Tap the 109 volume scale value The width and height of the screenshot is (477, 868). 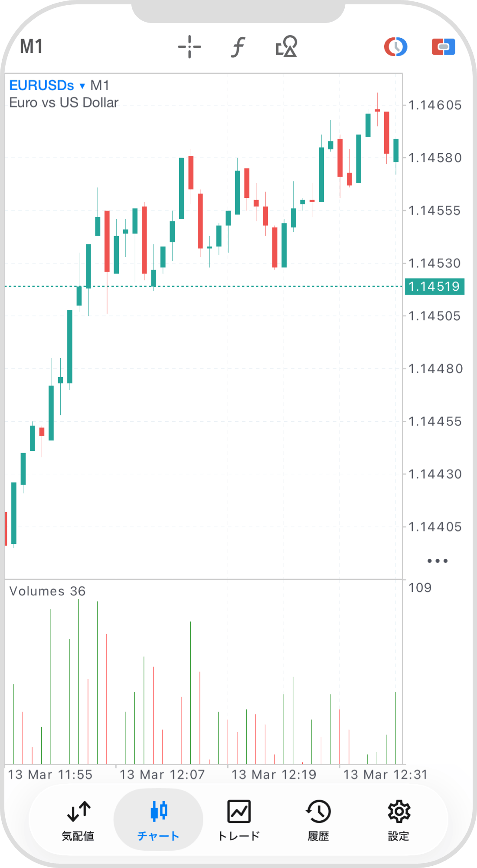tap(420, 588)
